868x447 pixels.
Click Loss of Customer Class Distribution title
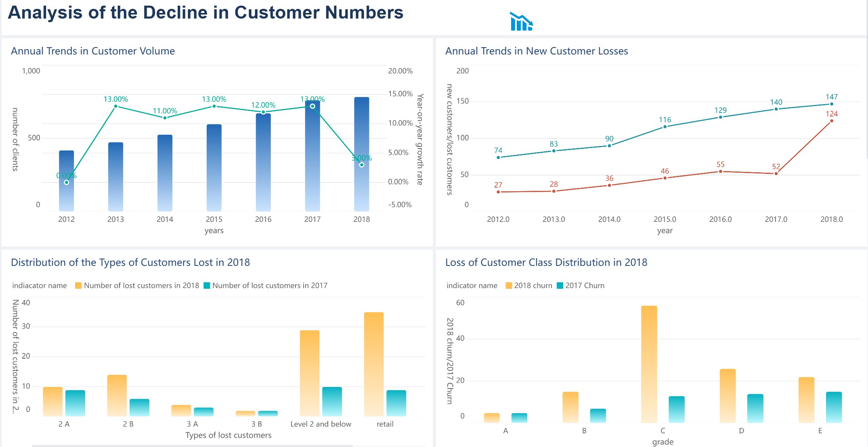pos(546,263)
